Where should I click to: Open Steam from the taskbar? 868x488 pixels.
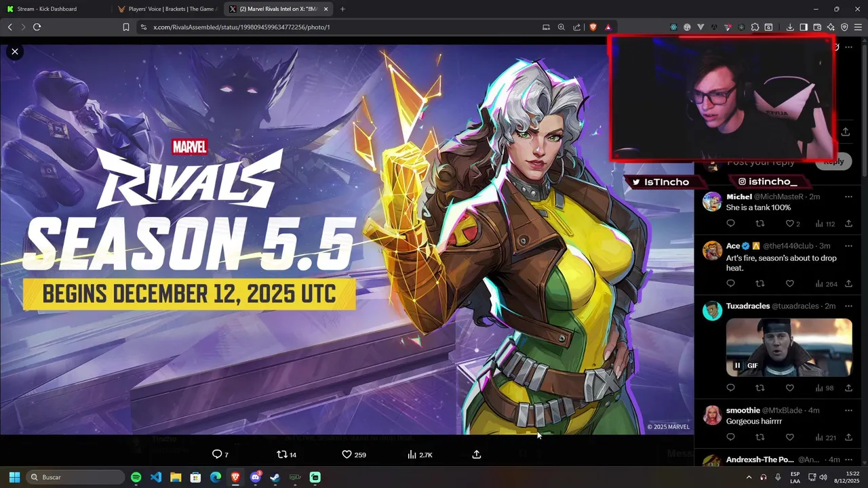pyautogui.click(x=275, y=477)
